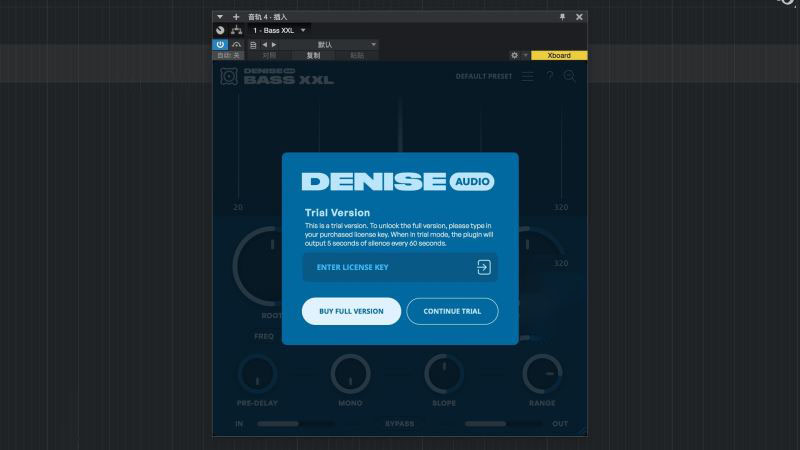Click the Bypass label
Viewport: 800px width, 450px height.
[399, 423]
